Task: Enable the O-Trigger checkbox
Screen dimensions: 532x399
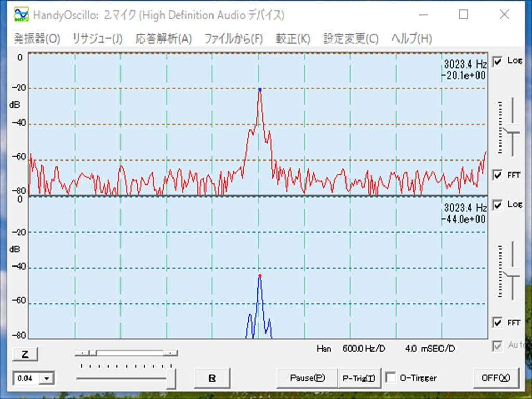Action: coord(391,378)
